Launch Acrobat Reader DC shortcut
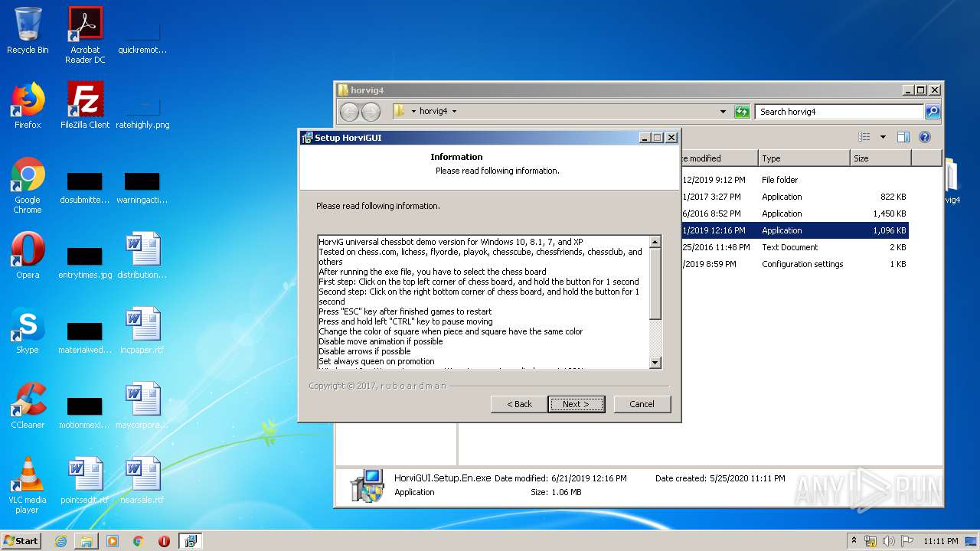This screenshot has height=551, width=980. (x=85, y=35)
